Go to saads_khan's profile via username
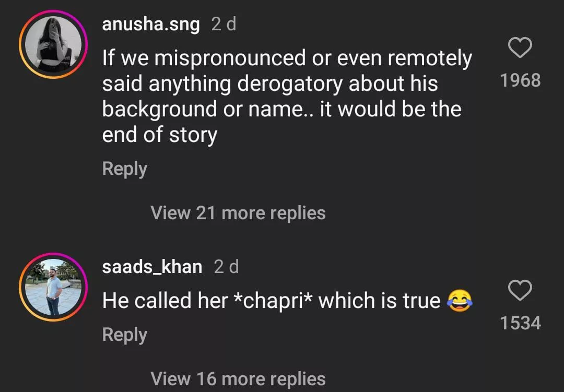 pos(152,267)
